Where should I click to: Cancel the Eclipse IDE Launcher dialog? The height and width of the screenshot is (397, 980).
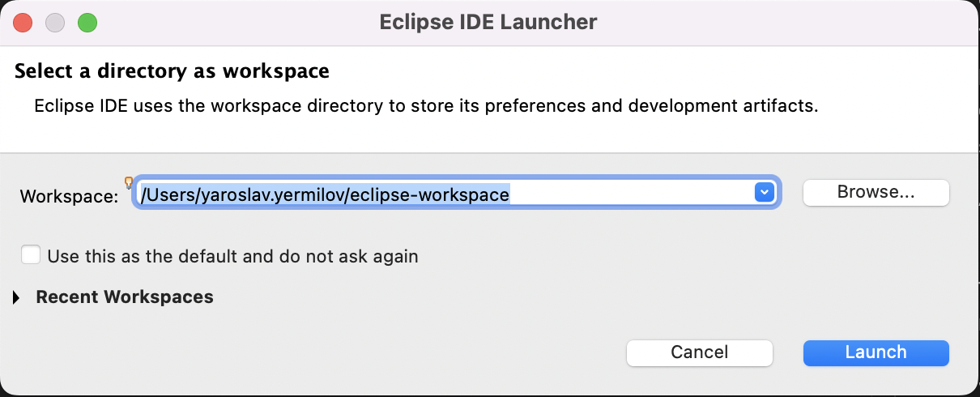pos(700,352)
